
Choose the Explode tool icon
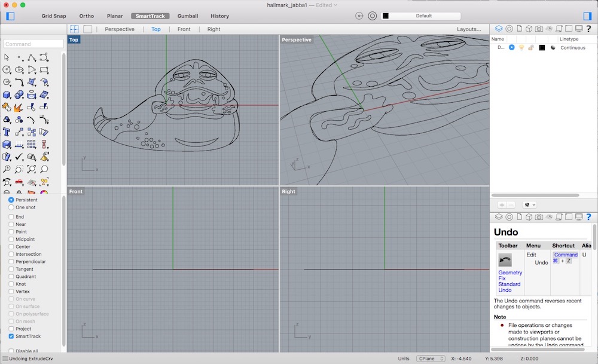click(x=19, y=108)
